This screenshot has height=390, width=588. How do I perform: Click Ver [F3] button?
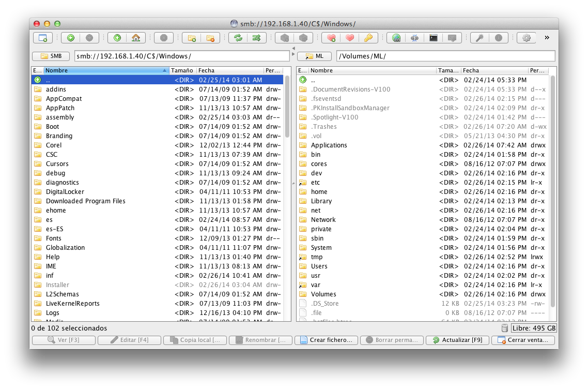(x=64, y=340)
